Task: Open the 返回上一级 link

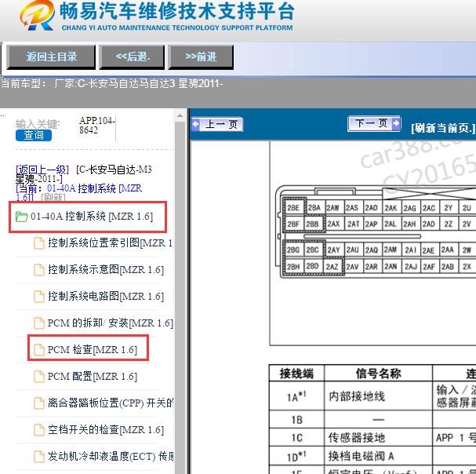Action: (42, 170)
